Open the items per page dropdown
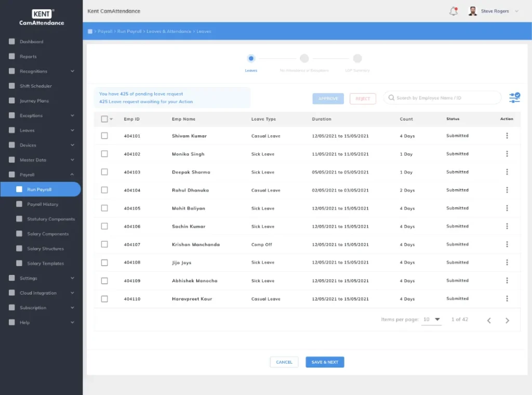Screen dimensions: 532x395 click(431, 319)
